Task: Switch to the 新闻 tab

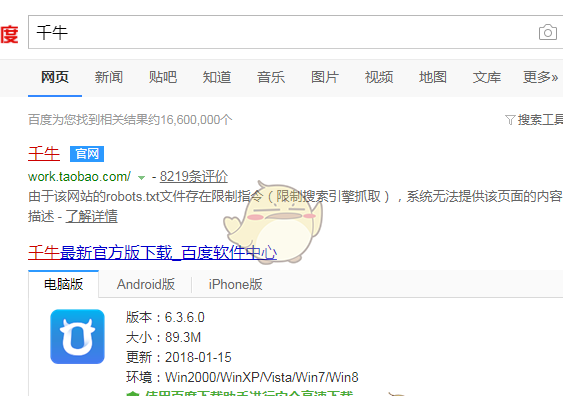Action: point(108,77)
